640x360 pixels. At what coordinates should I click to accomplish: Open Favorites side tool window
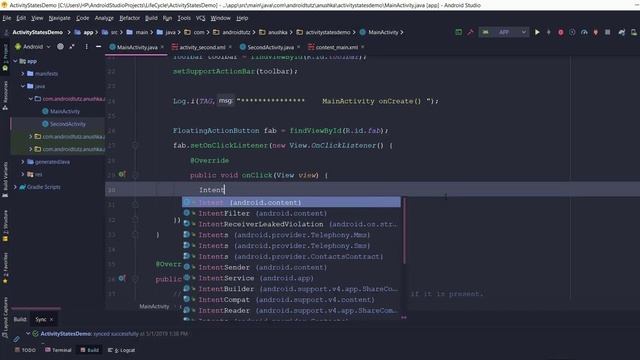pyautogui.click(x=5, y=268)
